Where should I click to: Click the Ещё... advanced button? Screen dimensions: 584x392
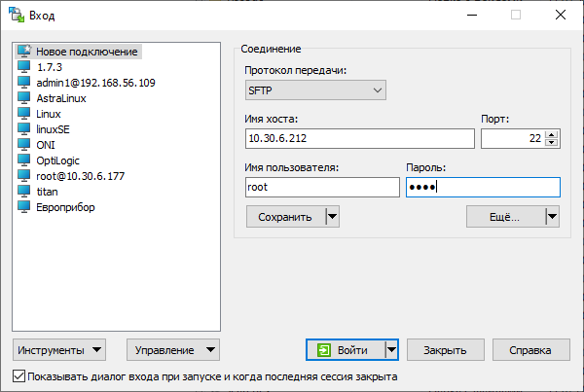point(506,217)
